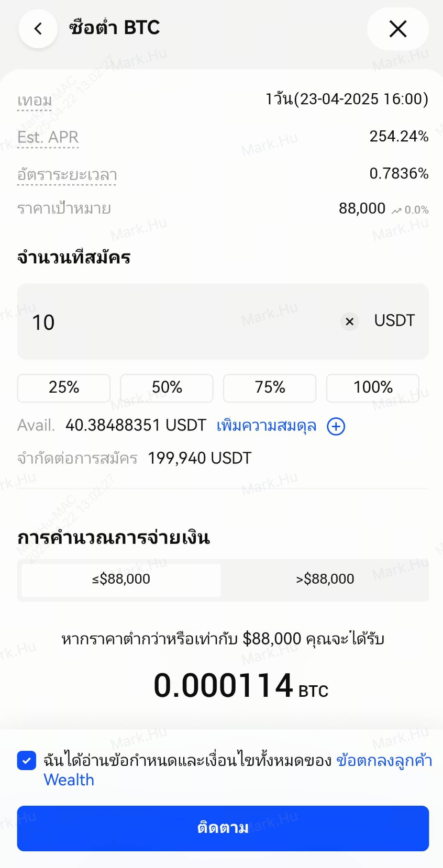Select the 25% amount option
Screen dimensions: 443x868
coord(64,387)
